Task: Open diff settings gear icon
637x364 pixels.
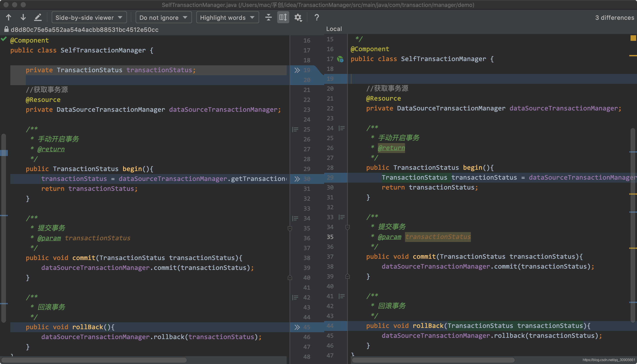Action: [298, 17]
